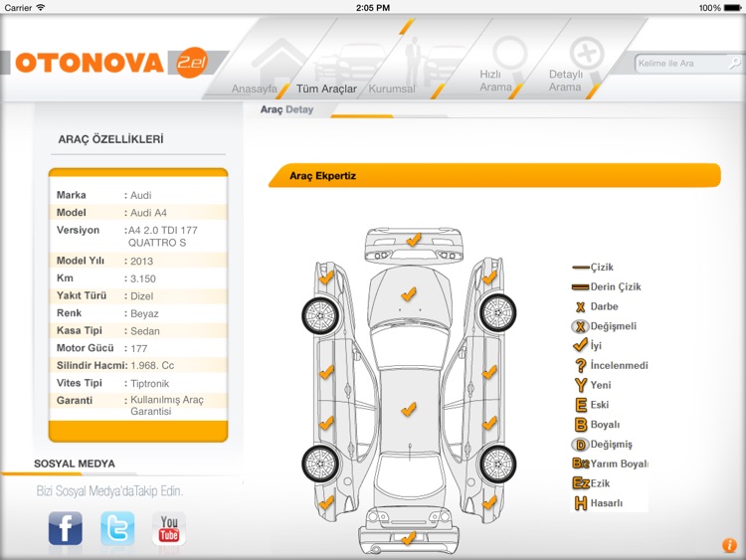
Task: Click the Hasarlı H legend icon
Action: (581, 503)
